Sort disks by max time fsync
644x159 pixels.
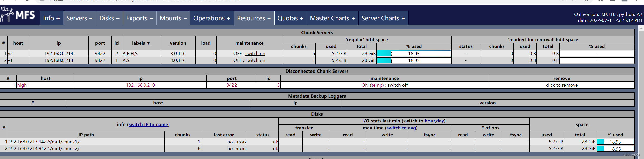click(x=430, y=135)
